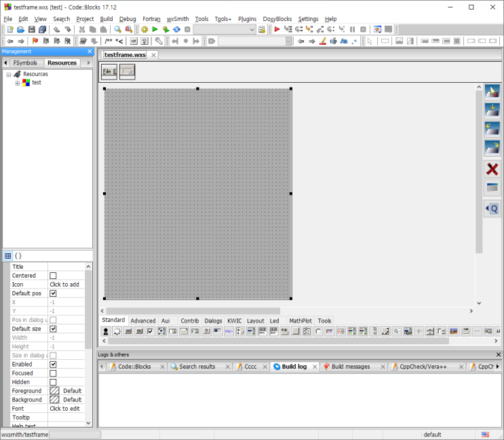Click the Undo toolbar icon
The width and height of the screenshot is (504, 440).
(x=57, y=30)
